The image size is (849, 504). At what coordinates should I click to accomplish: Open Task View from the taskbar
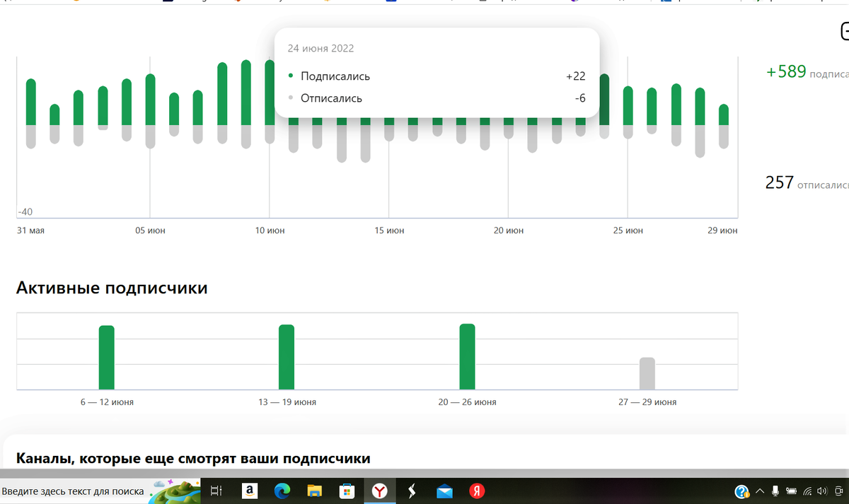click(x=216, y=491)
